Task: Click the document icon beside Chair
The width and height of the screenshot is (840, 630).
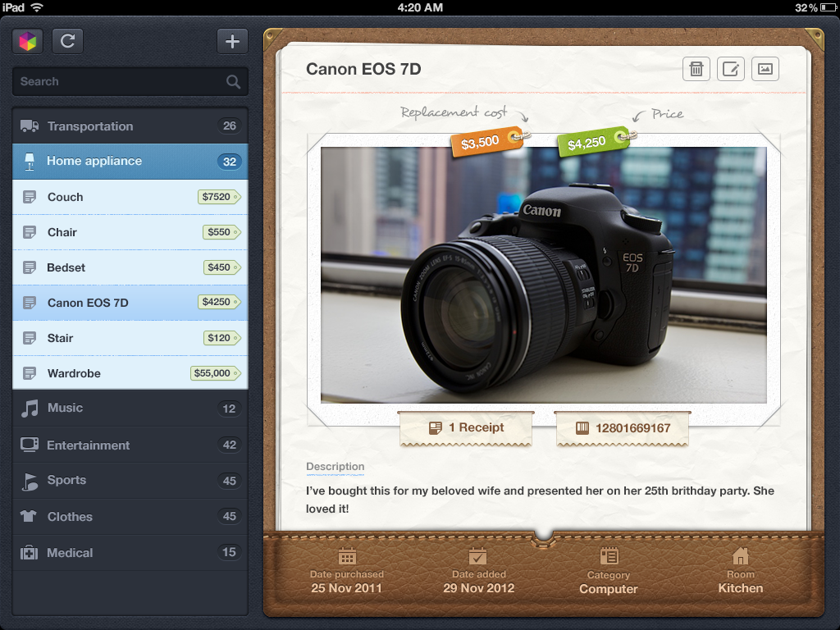Action: 30,232
